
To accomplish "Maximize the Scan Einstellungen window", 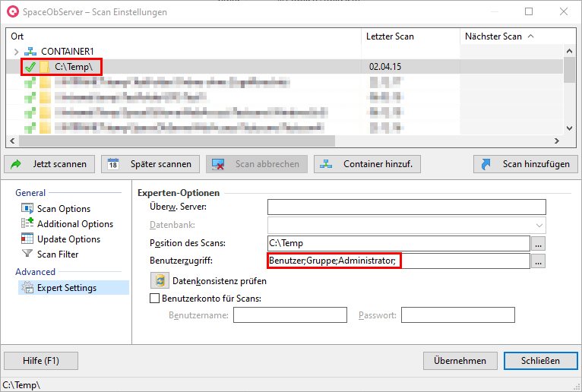I will click(529, 11).
